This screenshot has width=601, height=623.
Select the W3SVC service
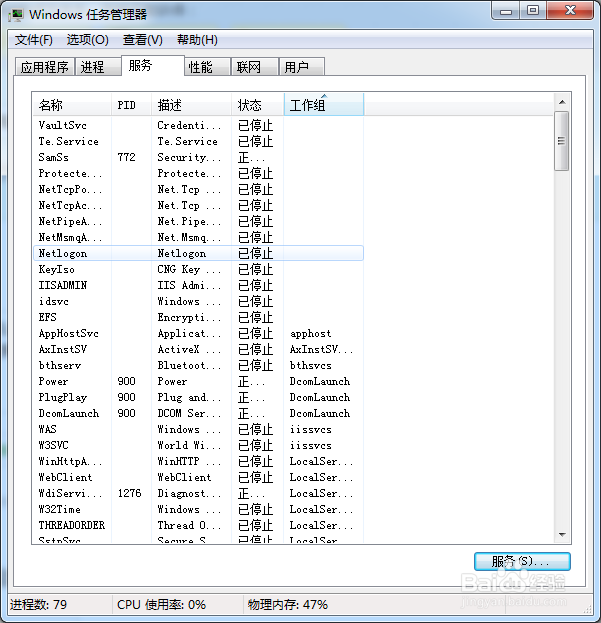(x=54, y=445)
